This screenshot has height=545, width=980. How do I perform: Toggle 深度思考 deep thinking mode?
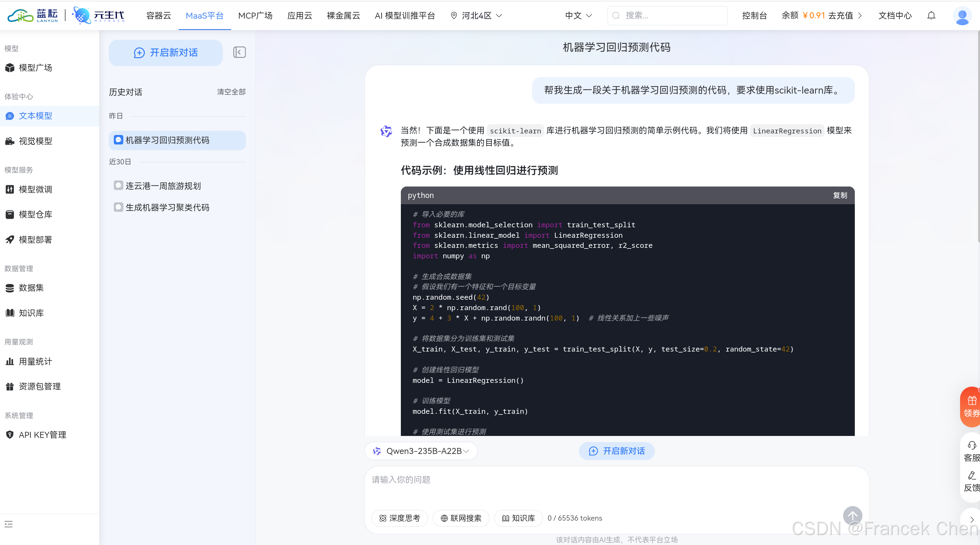click(400, 518)
